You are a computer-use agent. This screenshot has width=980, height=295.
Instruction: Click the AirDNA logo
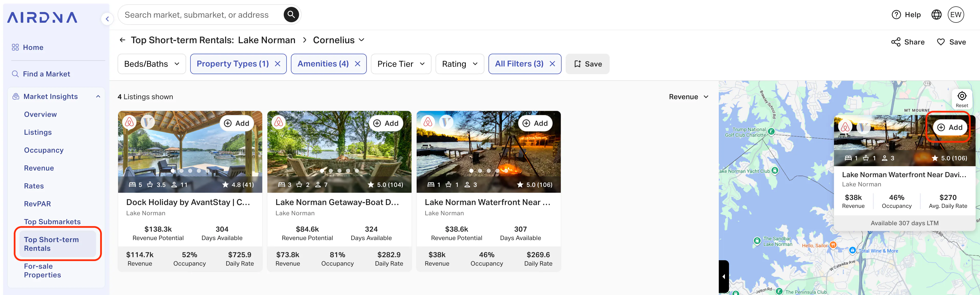tap(42, 17)
